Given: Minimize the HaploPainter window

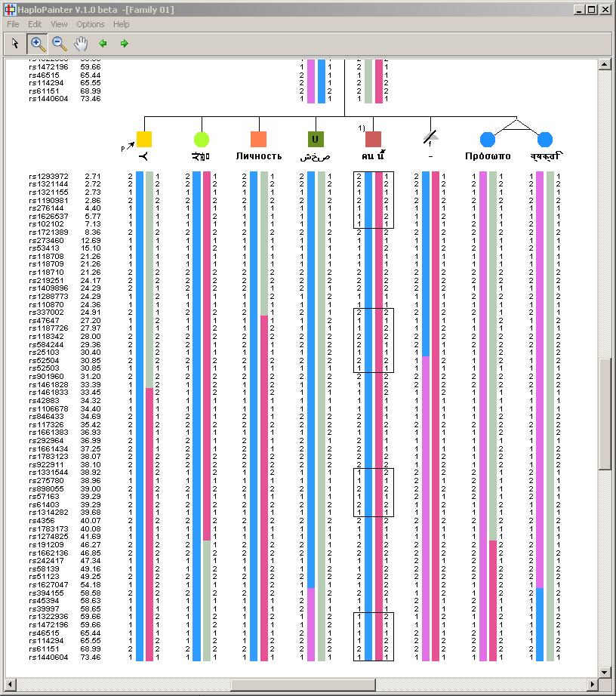Looking at the screenshot, I should pyautogui.click(x=579, y=9).
